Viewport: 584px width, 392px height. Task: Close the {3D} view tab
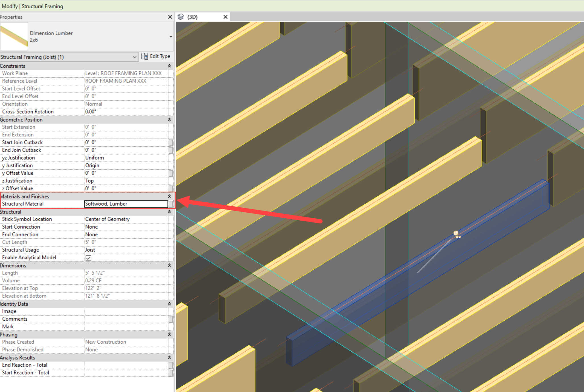click(x=225, y=17)
